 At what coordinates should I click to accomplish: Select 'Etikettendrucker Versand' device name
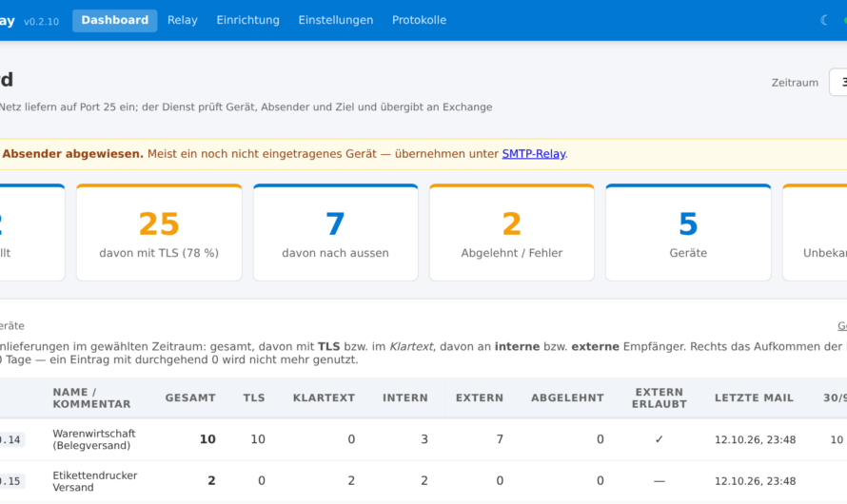(95, 481)
